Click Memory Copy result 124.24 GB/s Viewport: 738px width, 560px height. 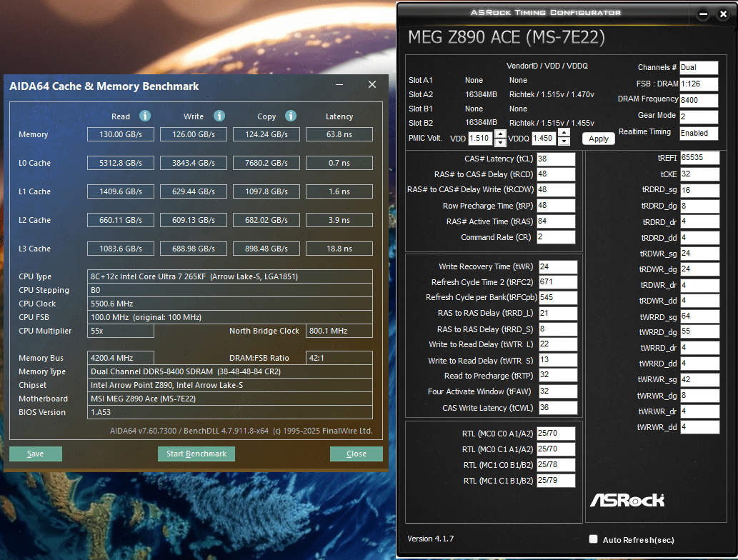[x=266, y=134]
